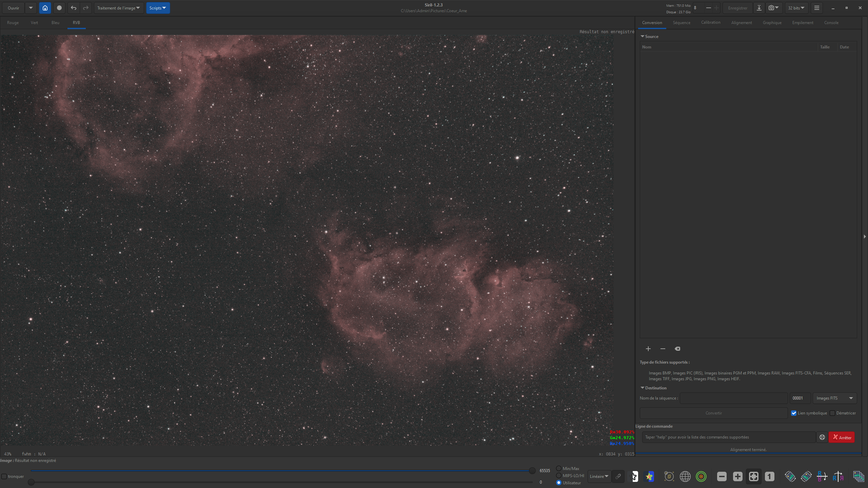
Task: Click the redo arrow
Action: [x=86, y=8]
